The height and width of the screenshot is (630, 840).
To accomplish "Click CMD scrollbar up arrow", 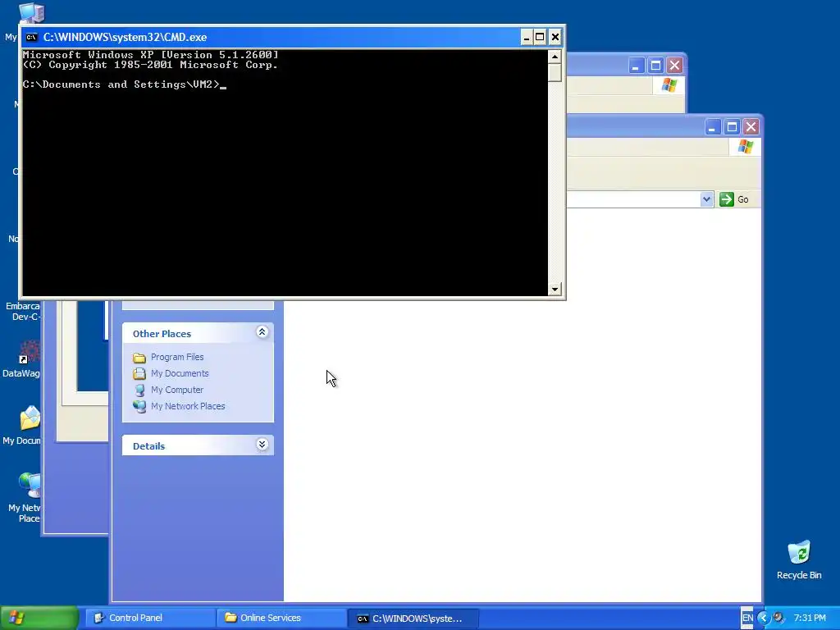I will [x=555, y=57].
